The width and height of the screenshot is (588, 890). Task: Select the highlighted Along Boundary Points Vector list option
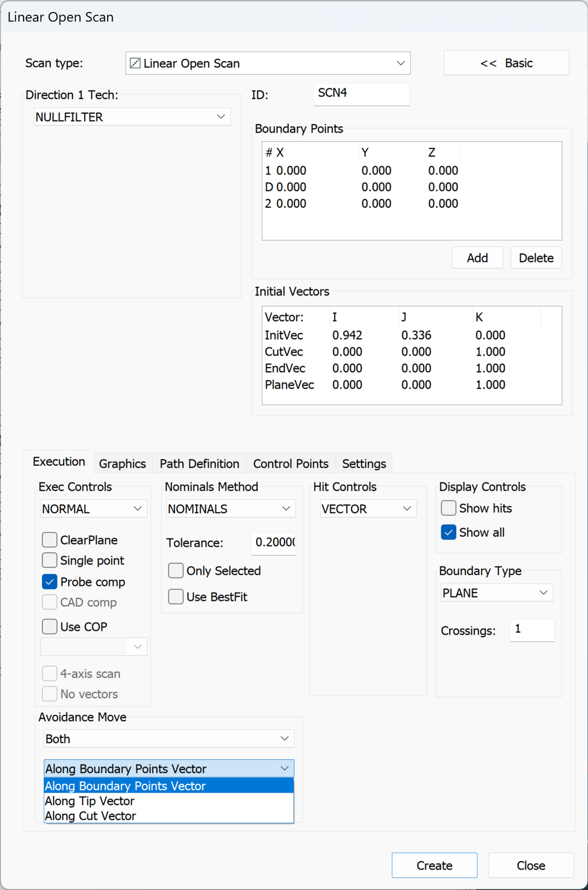(169, 786)
